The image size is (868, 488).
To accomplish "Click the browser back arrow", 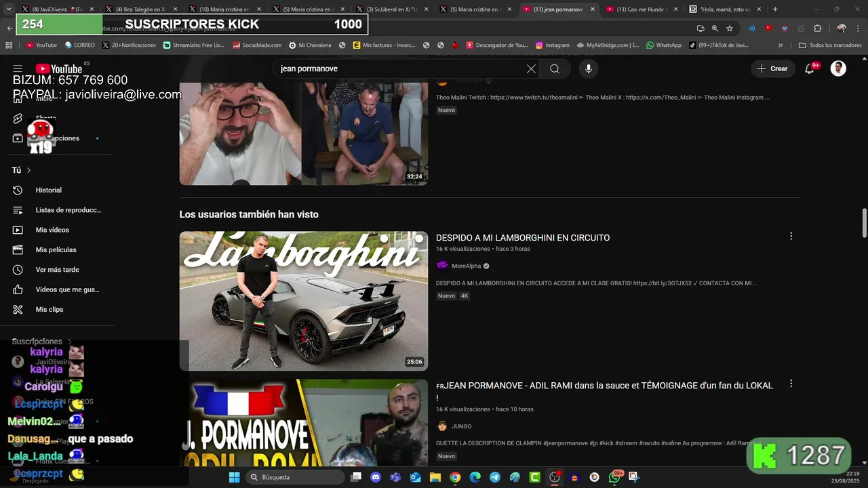I will (x=9, y=28).
